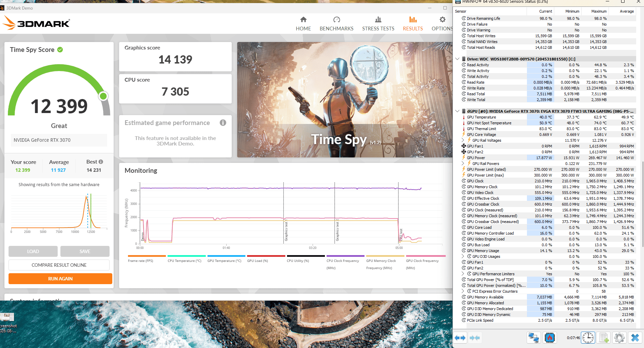This screenshot has width=644, height=348.
Task: Click the score distribution histogram chart
Action: click(x=59, y=212)
